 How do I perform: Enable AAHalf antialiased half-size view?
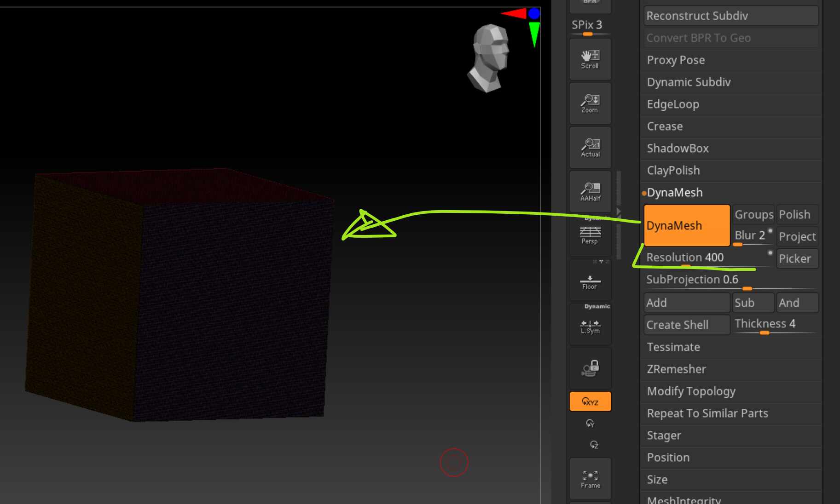coord(590,192)
